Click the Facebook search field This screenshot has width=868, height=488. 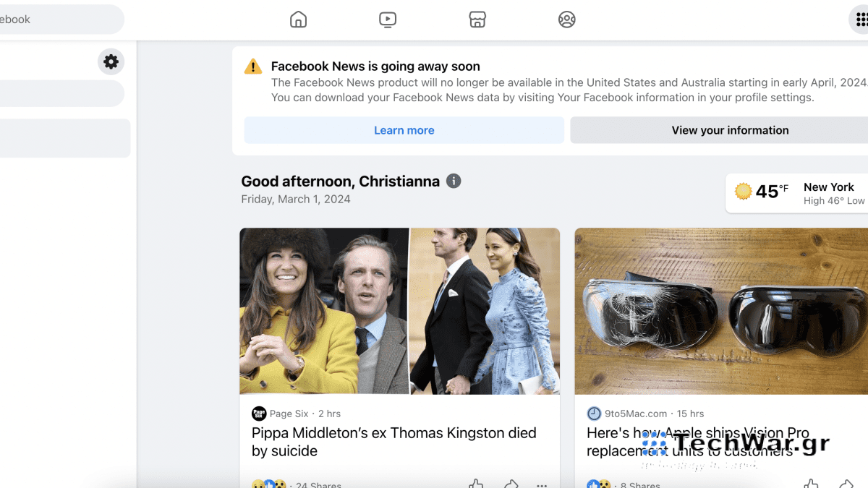point(58,20)
